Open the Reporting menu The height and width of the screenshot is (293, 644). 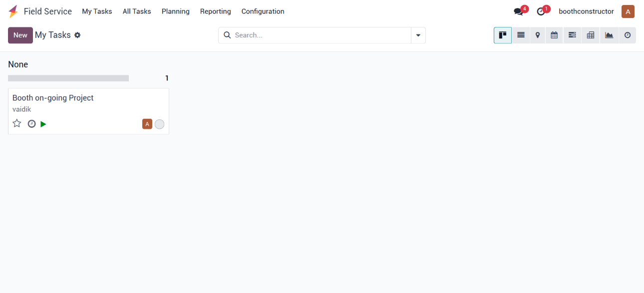click(215, 11)
